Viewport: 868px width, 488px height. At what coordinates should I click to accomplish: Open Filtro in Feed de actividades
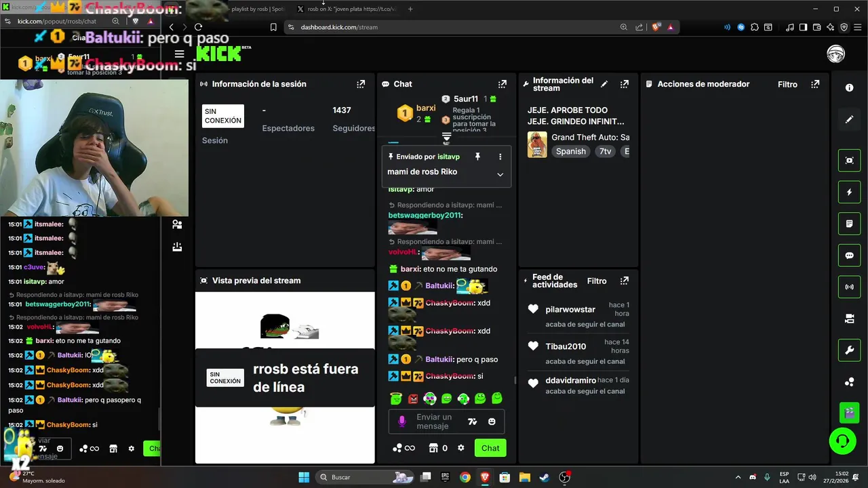point(597,281)
